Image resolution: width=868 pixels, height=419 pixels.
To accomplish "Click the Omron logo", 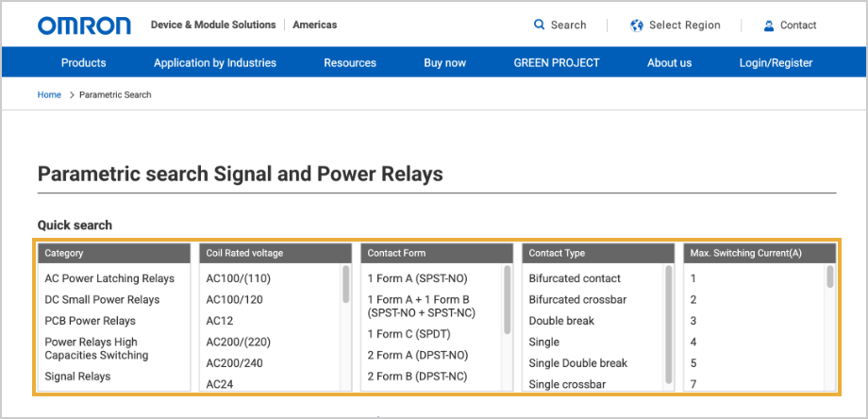I will [x=84, y=25].
